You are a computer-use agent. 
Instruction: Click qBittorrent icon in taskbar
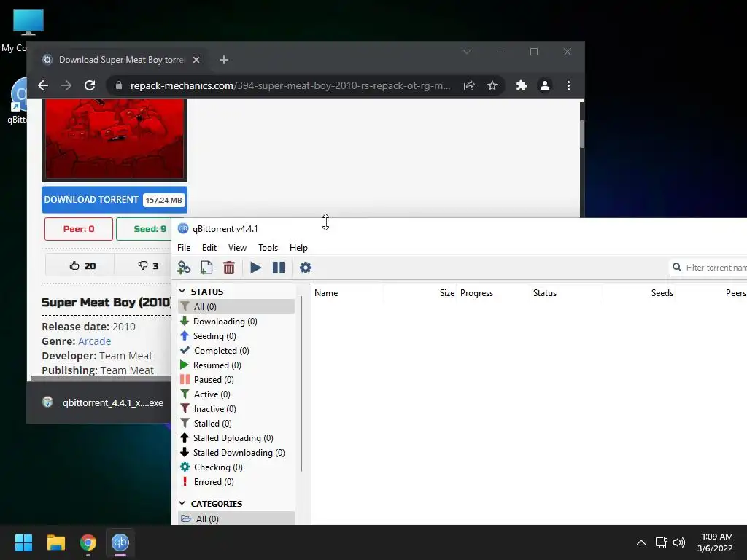coord(120,542)
